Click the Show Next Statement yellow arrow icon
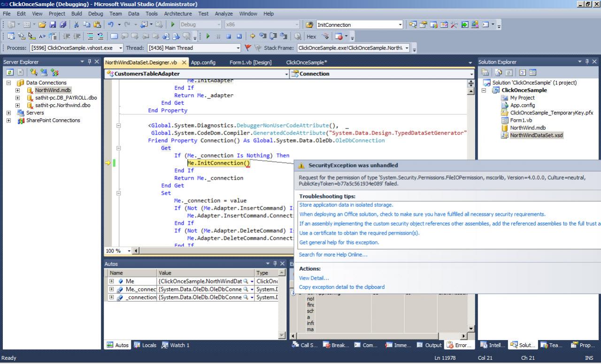The image size is (601, 364). click(x=253, y=36)
